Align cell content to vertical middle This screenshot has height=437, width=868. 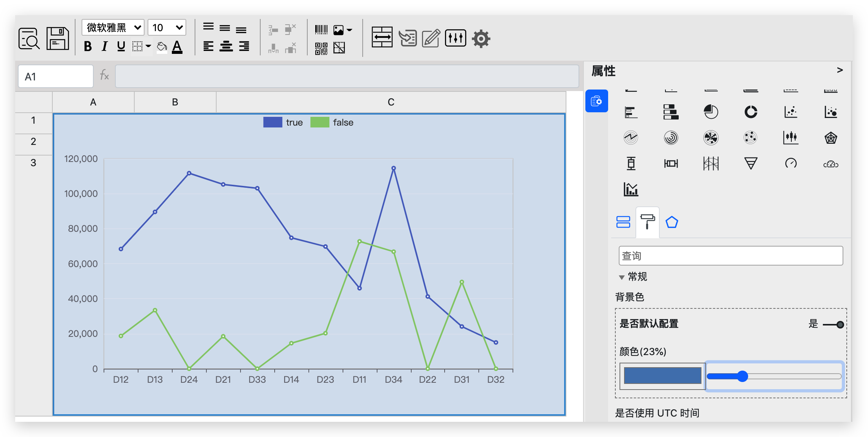point(225,28)
